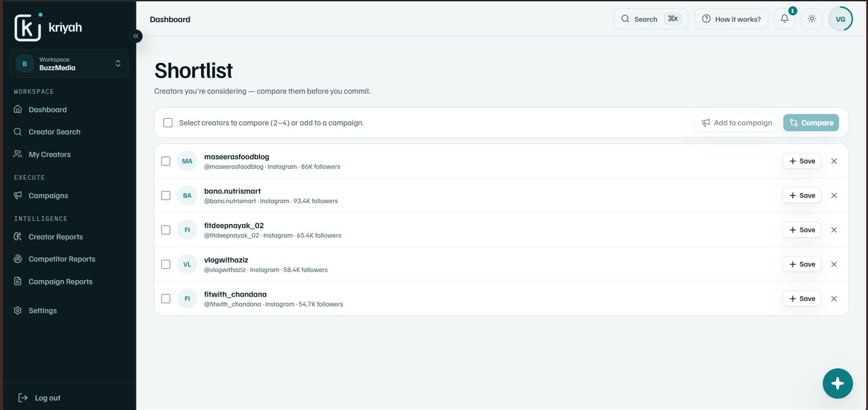Click the kriyah logo
The width and height of the screenshot is (868, 410).
tap(48, 27)
